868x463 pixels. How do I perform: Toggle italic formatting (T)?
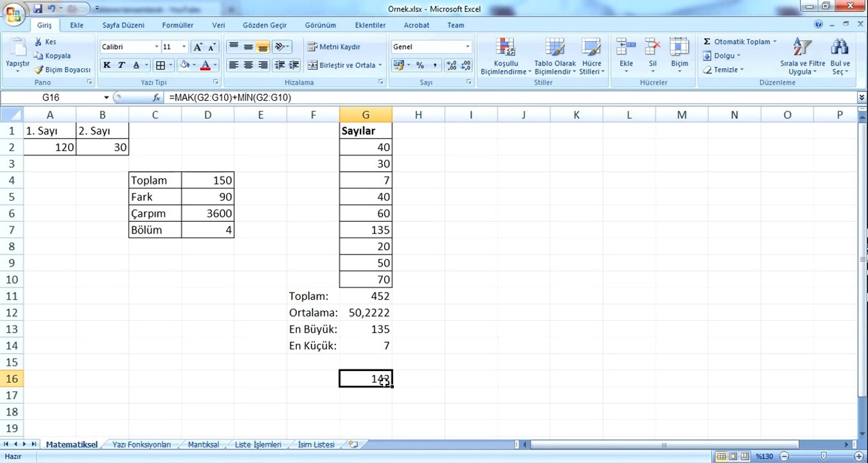[121, 65]
